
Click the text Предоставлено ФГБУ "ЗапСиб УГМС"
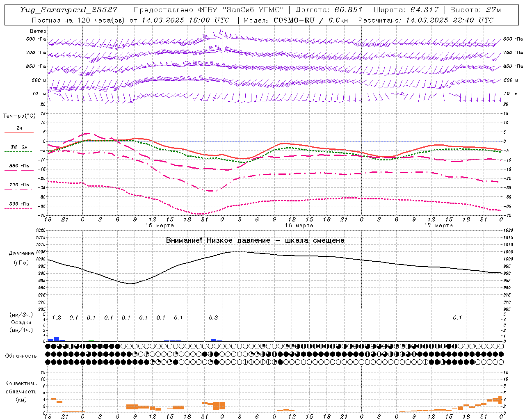[x=209, y=10]
